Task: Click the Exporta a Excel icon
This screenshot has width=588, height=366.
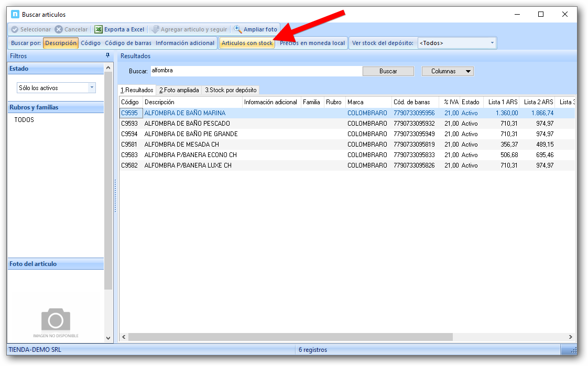Action: 99,30
